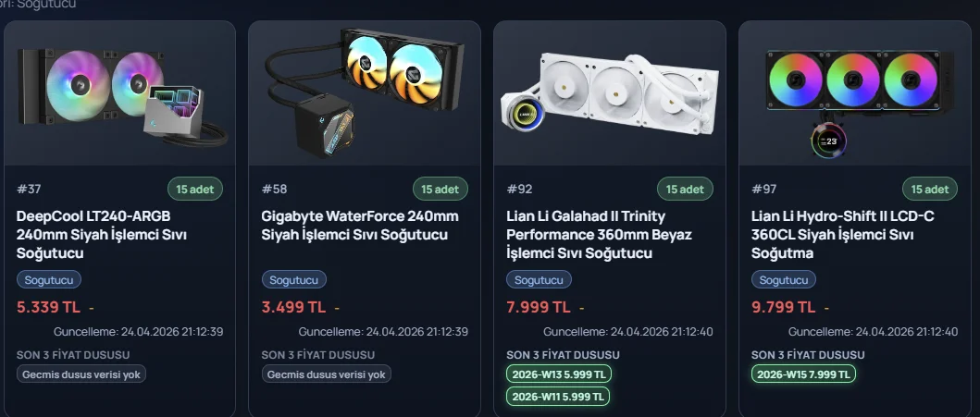This screenshot has height=417, width=980.
Task: Click the 2026-W11 5.999 TL price drop badge
Action: coord(557,397)
